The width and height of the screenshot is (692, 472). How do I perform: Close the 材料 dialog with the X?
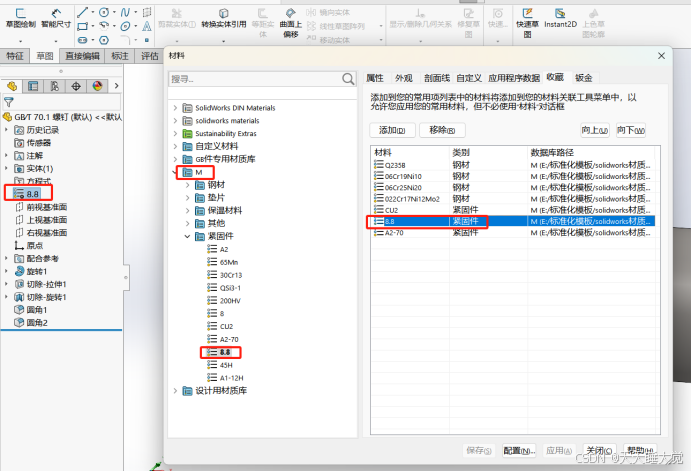[x=661, y=56]
